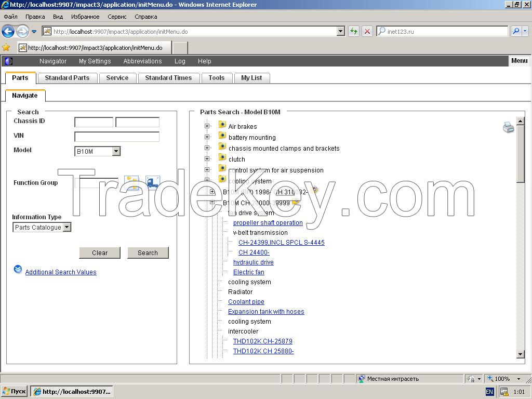Open the Model B10M dropdown
This screenshot has height=399, width=532.
click(x=116, y=151)
